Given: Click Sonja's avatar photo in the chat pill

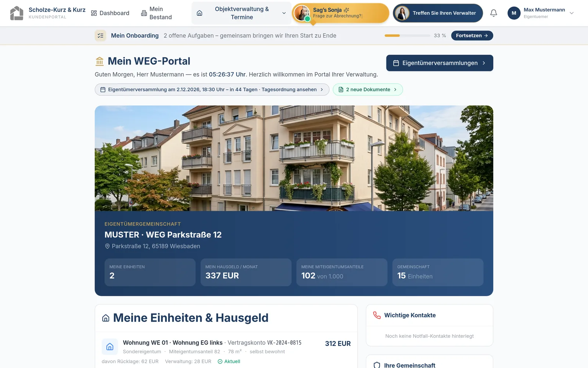Looking at the screenshot, I should click(x=302, y=13).
